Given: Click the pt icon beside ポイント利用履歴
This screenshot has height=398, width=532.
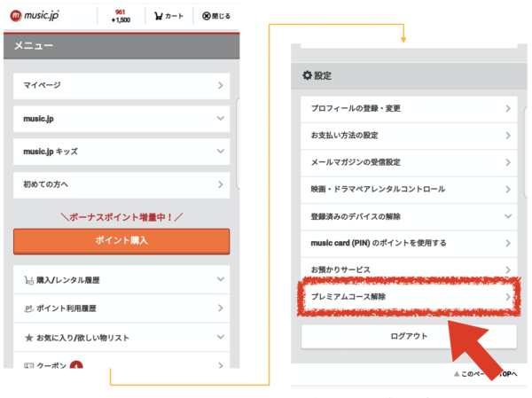Looking at the screenshot, I should coord(29,308).
